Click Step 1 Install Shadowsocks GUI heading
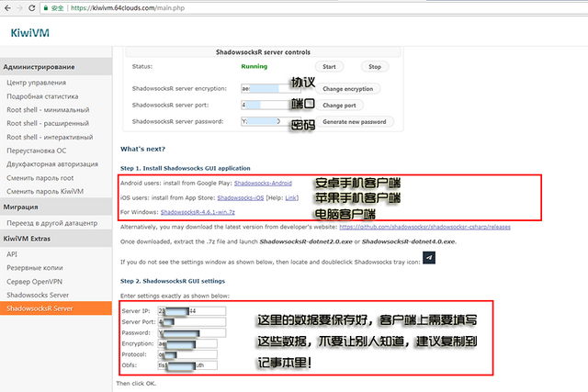This screenshot has width=588, height=392. (186, 168)
